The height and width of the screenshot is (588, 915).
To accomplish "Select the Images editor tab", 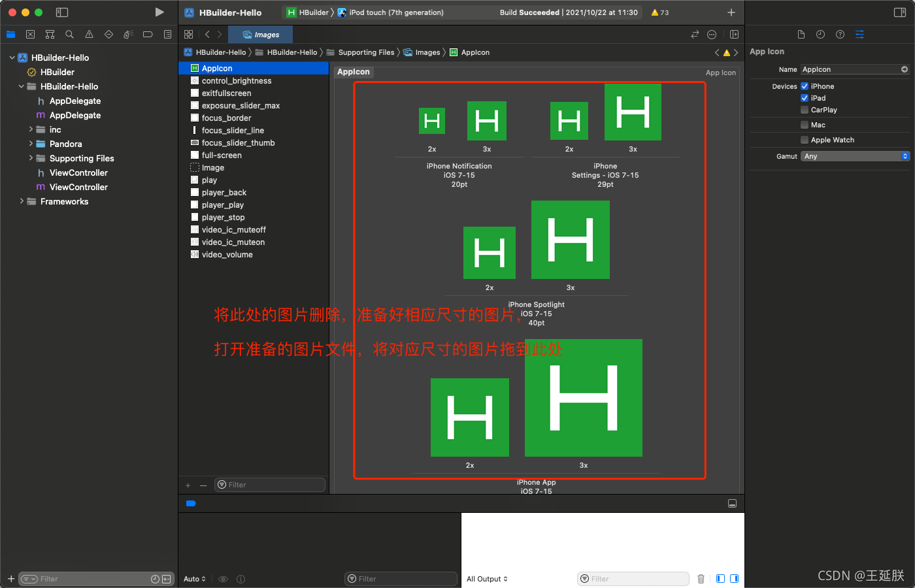I will pyautogui.click(x=261, y=35).
